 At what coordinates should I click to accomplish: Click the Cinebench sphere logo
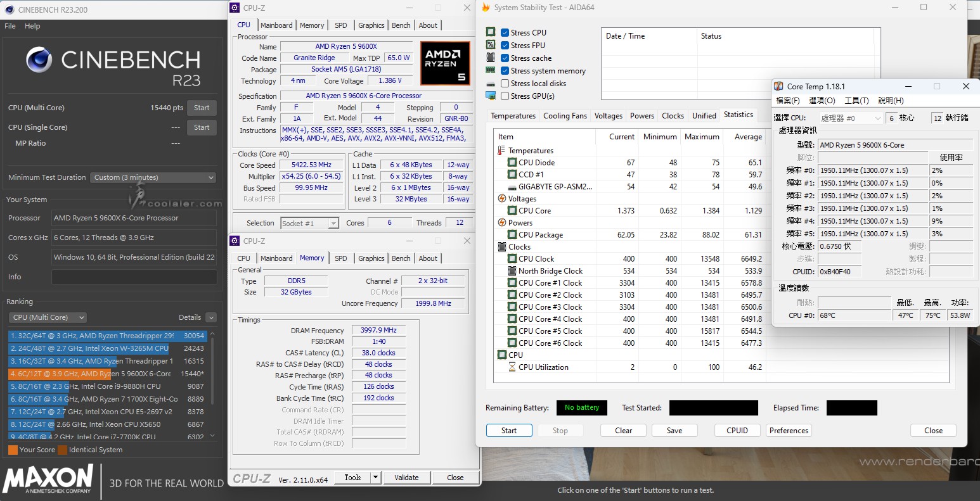[x=39, y=60]
